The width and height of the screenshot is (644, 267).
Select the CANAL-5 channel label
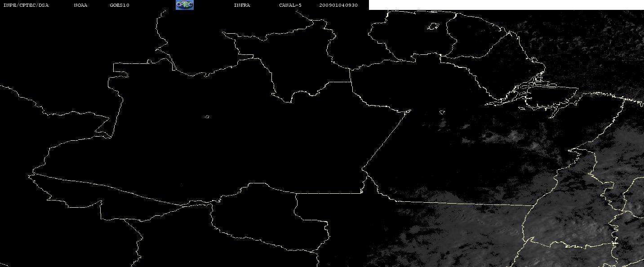pos(290,5)
